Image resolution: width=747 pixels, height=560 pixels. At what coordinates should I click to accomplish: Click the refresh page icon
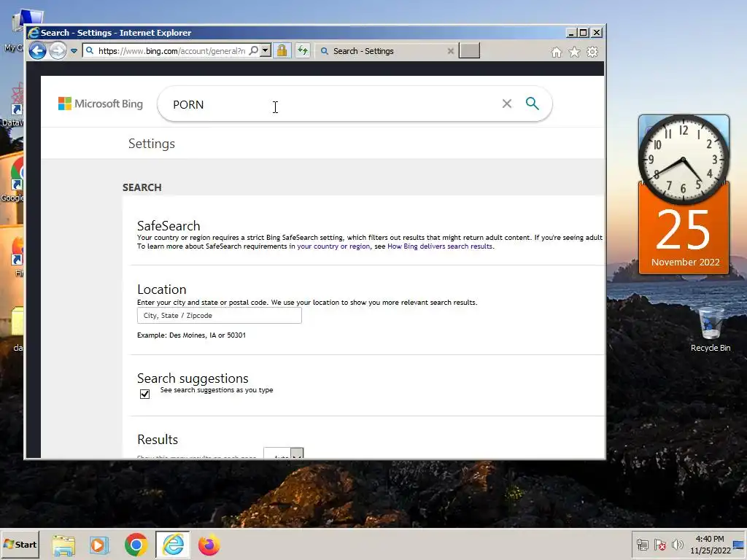pyautogui.click(x=303, y=50)
